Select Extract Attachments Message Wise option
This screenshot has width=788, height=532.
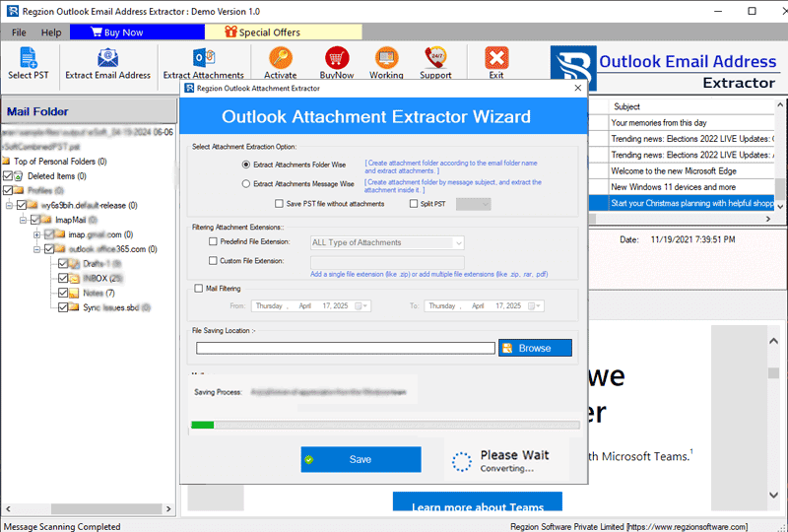pos(245,184)
